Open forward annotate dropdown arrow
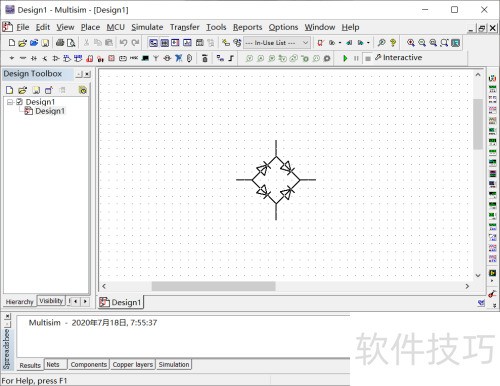 [368, 43]
